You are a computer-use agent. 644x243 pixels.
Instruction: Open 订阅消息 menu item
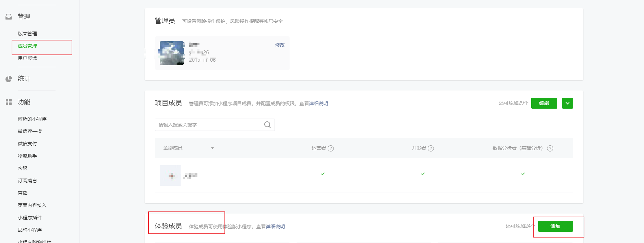pyautogui.click(x=27, y=181)
